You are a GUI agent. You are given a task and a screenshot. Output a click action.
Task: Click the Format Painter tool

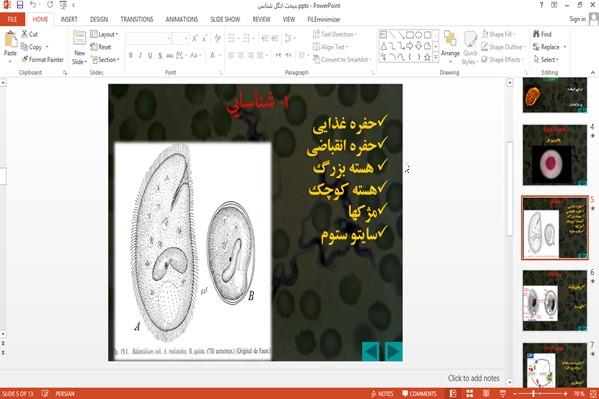42,60
